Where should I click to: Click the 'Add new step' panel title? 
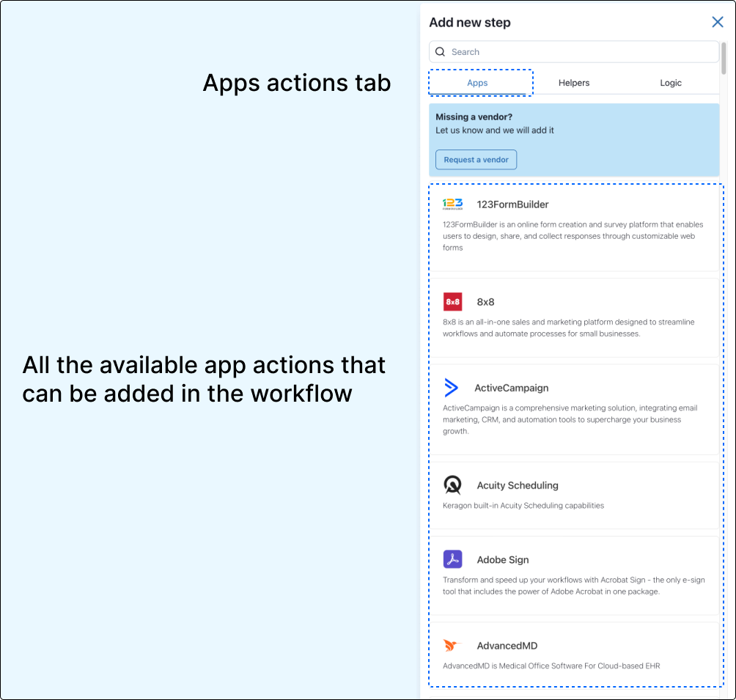[469, 23]
